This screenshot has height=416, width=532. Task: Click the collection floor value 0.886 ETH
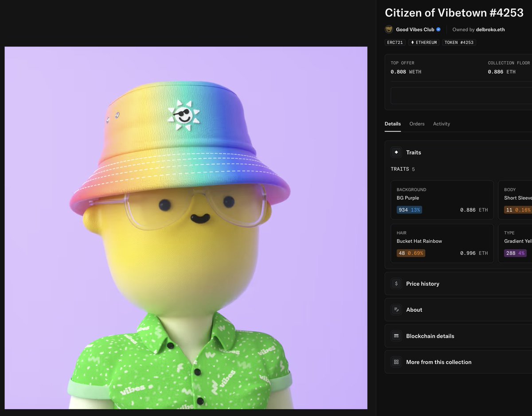502,72
